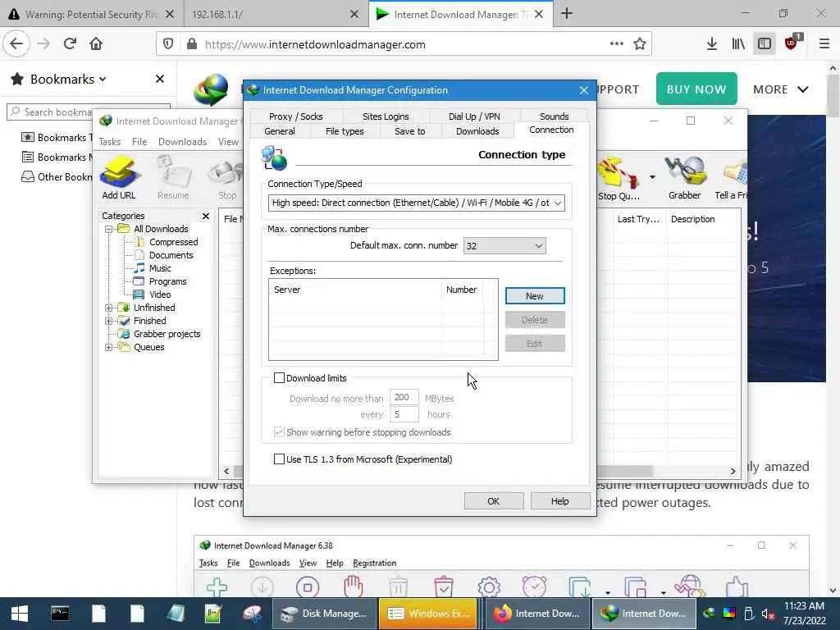Open the Downloads menu in IDM window
840x630 pixels.
click(182, 142)
